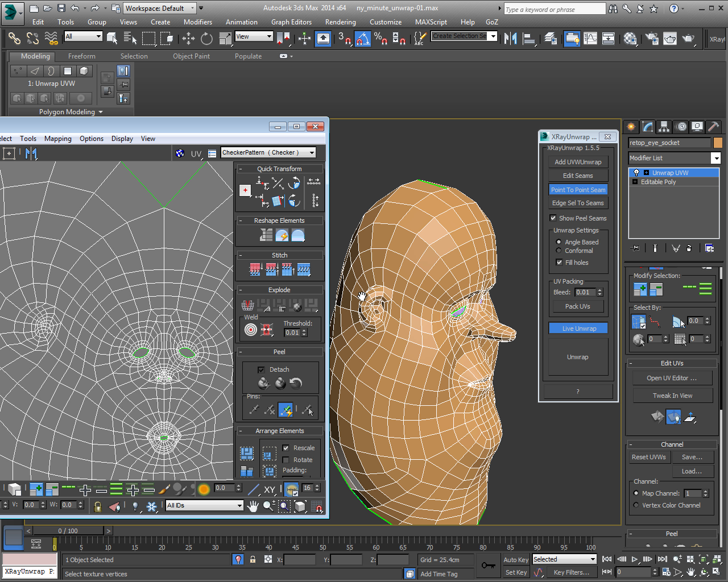
Task: Toggle the Fill holes checkbox
Action: [x=559, y=262]
